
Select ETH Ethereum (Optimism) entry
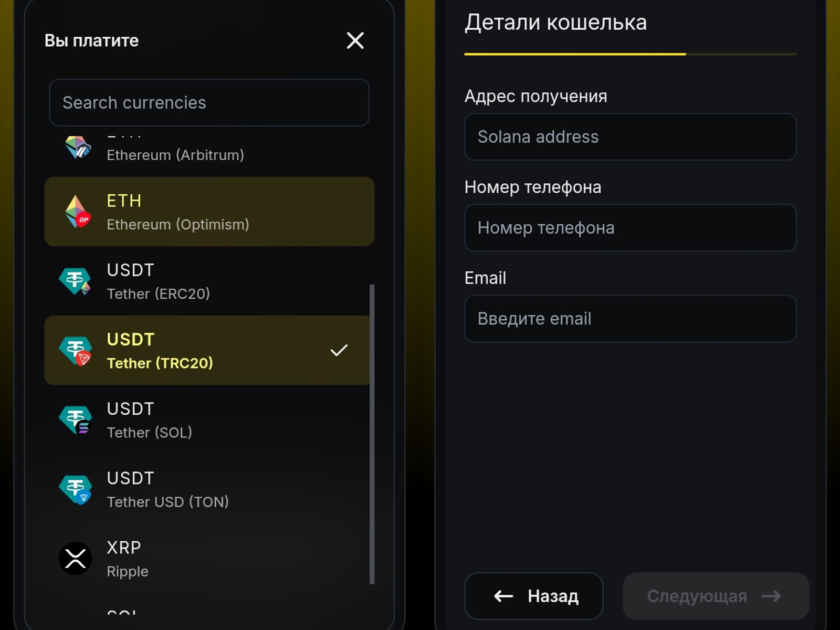coord(210,212)
